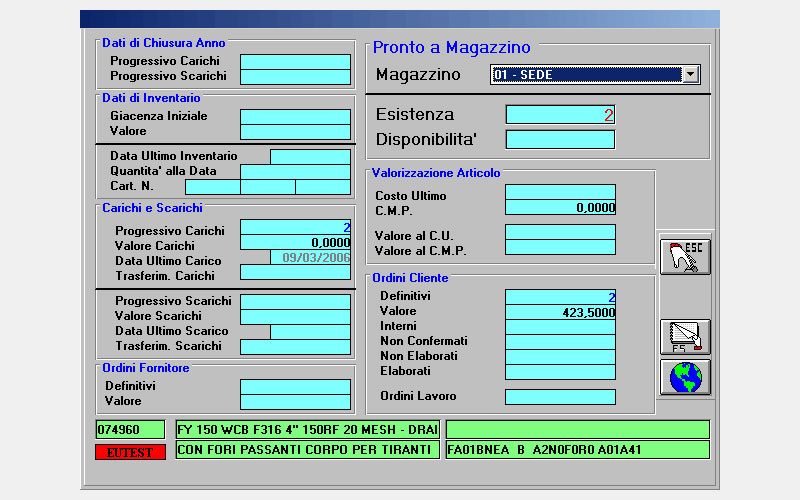The image size is (800, 500).
Task: Click the Esistenza field showing 2
Action: [560, 115]
